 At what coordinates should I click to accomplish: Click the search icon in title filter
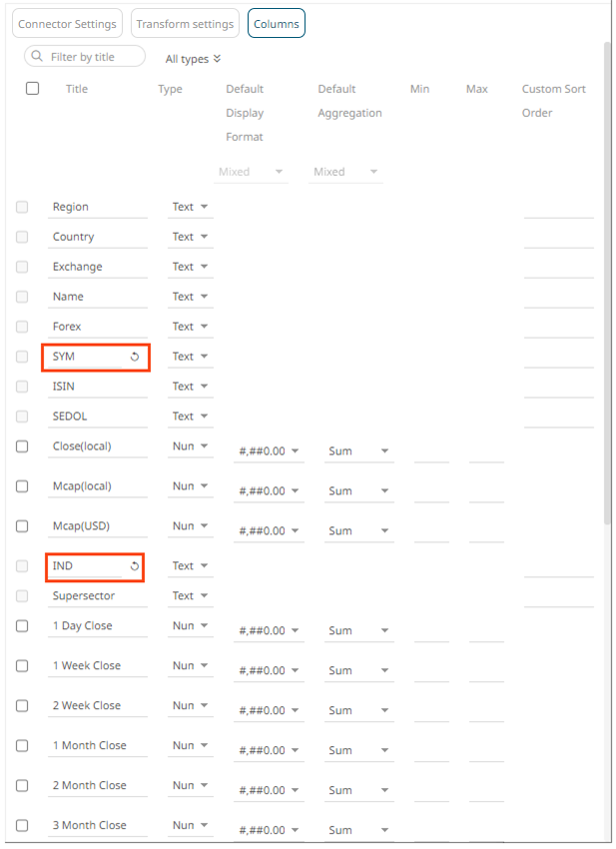coord(37,57)
